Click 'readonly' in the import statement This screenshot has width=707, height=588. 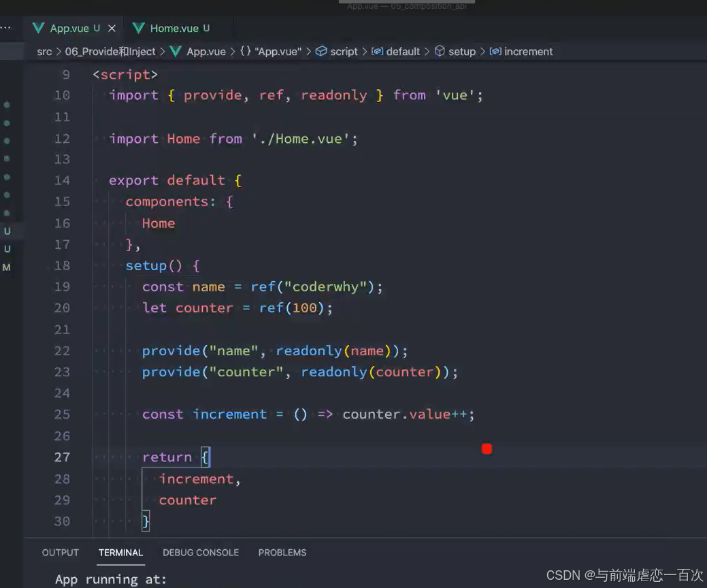(x=333, y=95)
